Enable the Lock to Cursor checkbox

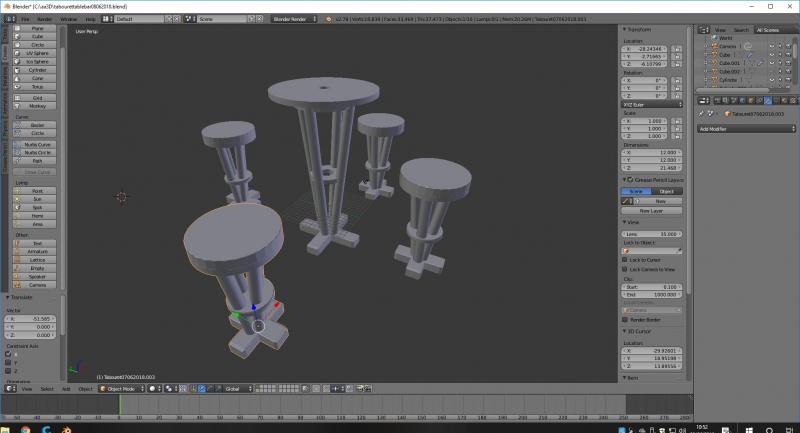624,259
